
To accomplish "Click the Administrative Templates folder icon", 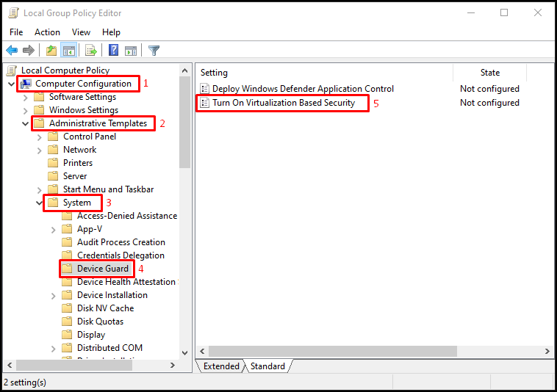I will pyautogui.click(x=39, y=123).
